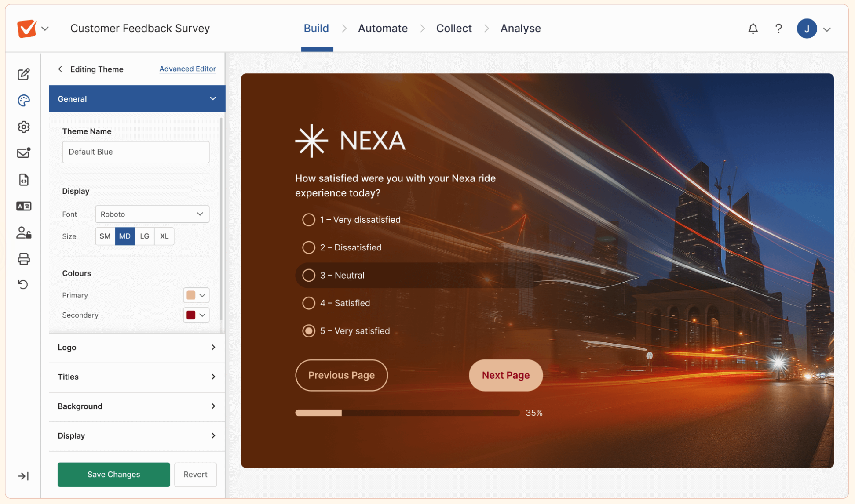855x504 pixels.
Task: Expand the Background section
Action: pos(136,406)
